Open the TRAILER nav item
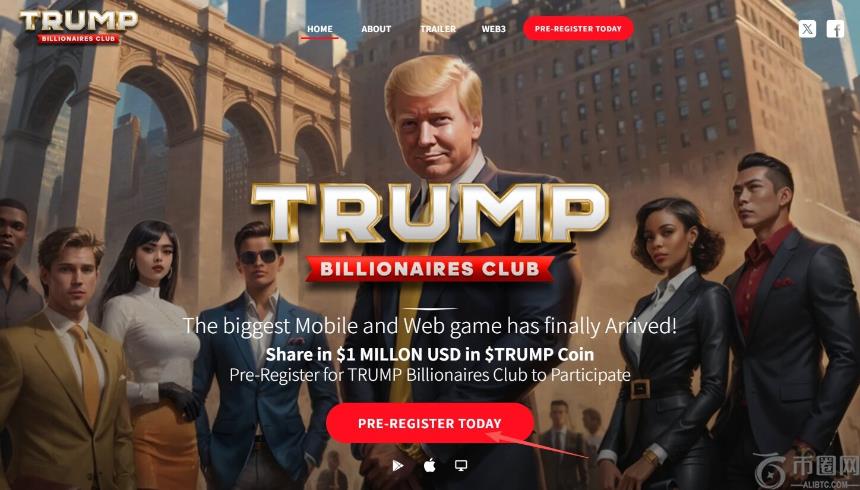This screenshot has height=490, width=860. [438, 29]
